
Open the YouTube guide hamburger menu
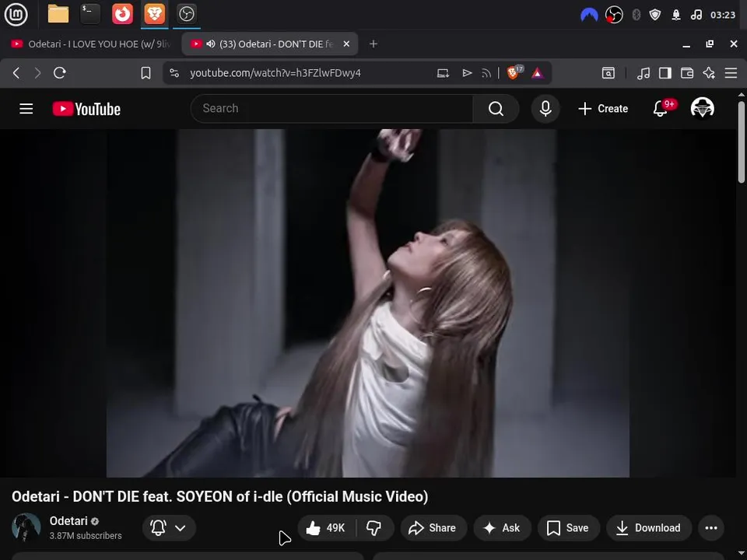click(26, 109)
